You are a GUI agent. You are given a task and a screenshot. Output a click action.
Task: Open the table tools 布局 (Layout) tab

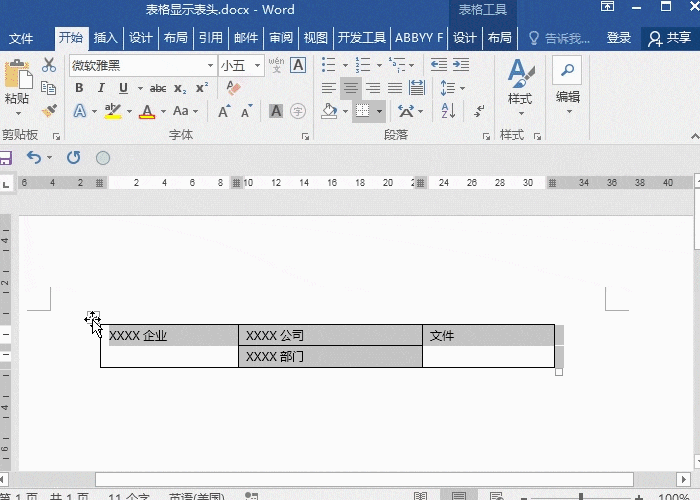(x=500, y=38)
